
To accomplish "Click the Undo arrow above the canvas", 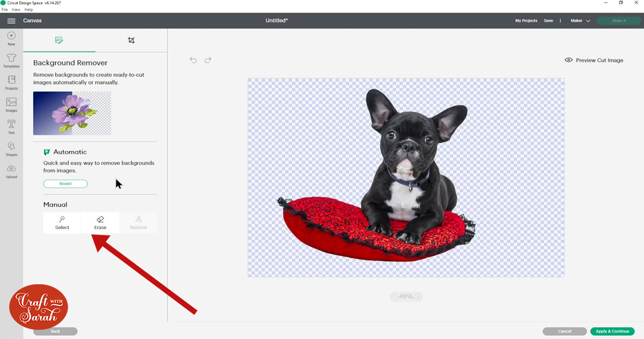I will 193,60.
